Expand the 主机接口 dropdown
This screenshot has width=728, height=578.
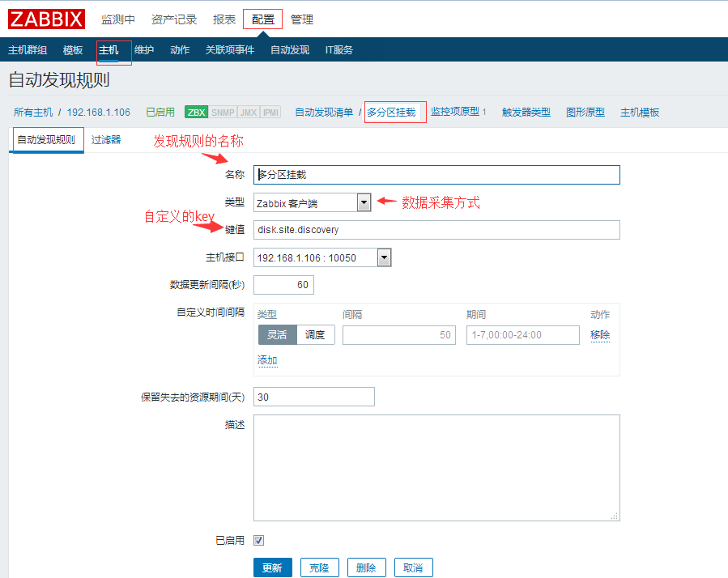point(322,257)
